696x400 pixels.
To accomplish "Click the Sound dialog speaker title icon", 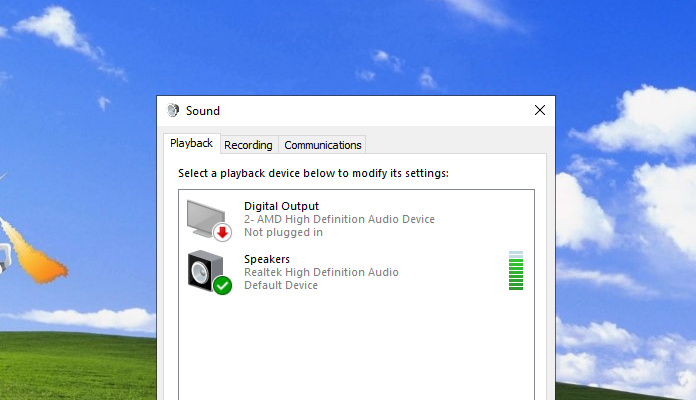I will coord(173,111).
